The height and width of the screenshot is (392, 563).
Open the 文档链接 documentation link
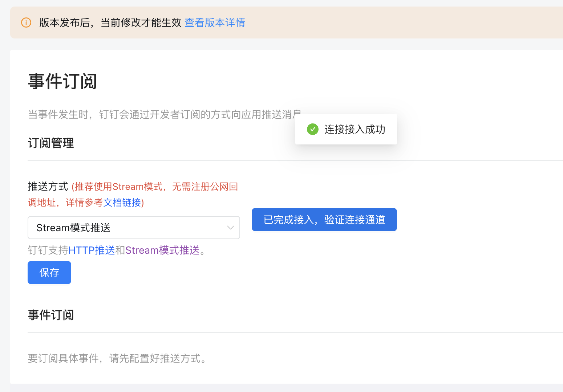(122, 203)
